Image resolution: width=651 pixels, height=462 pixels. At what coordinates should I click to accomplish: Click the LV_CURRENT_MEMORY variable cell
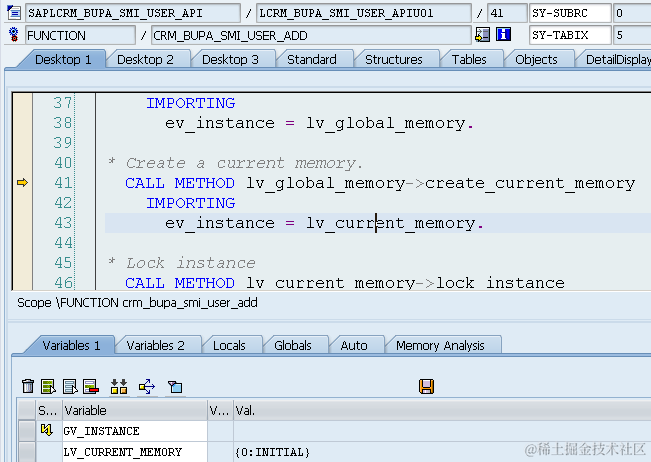[x=135, y=452]
